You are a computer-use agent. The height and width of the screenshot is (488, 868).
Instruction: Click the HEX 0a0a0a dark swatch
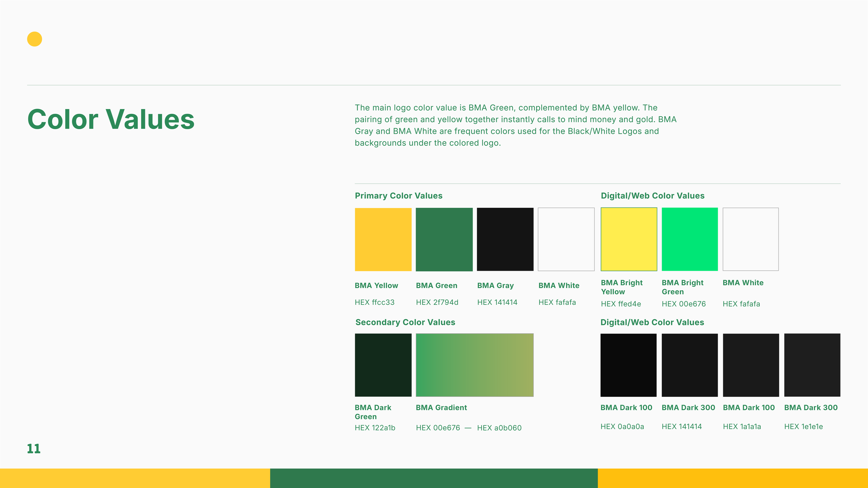[628, 365]
